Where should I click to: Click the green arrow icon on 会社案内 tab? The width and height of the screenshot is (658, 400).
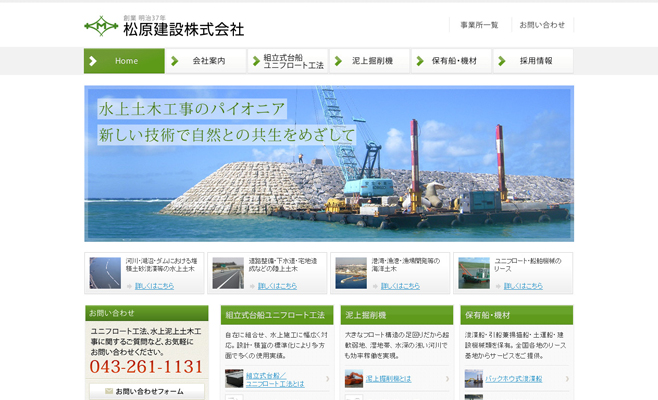click(x=175, y=61)
